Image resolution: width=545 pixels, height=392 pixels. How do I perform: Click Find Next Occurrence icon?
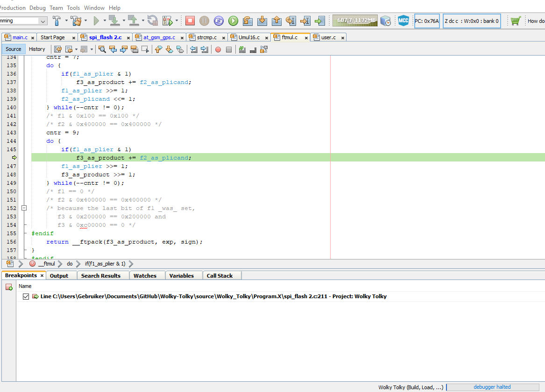[x=124, y=49]
